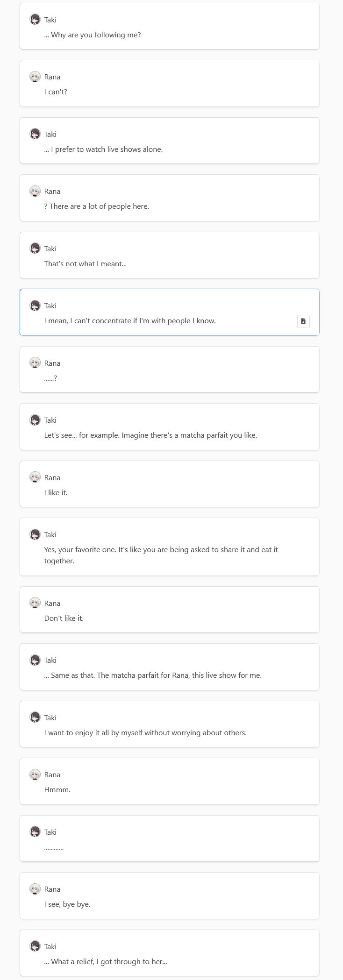The height and width of the screenshot is (980, 343).
Task: Select the card reading "Don't like it."
Action: (x=170, y=610)
